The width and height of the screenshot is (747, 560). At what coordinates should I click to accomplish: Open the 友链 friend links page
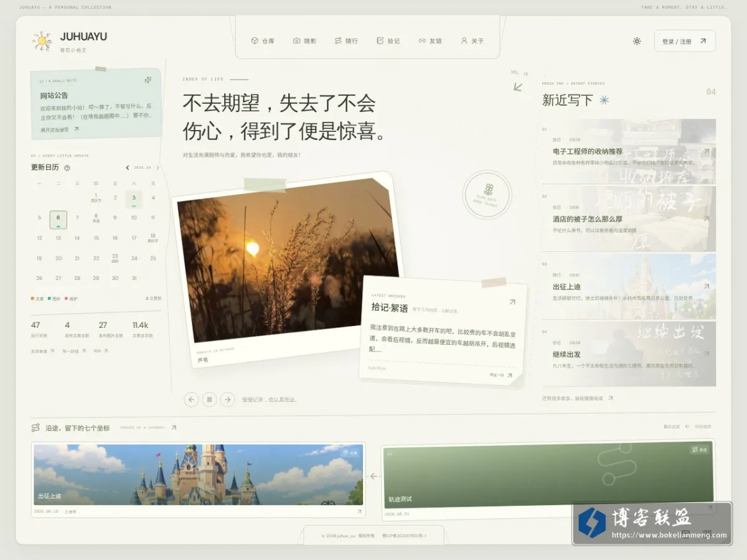(430, 41)
